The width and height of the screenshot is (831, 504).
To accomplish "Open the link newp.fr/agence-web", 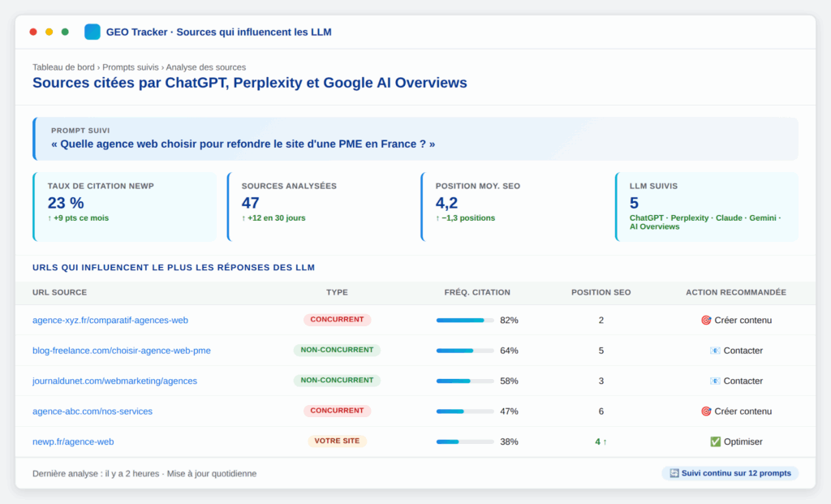I will pos(73,442).
